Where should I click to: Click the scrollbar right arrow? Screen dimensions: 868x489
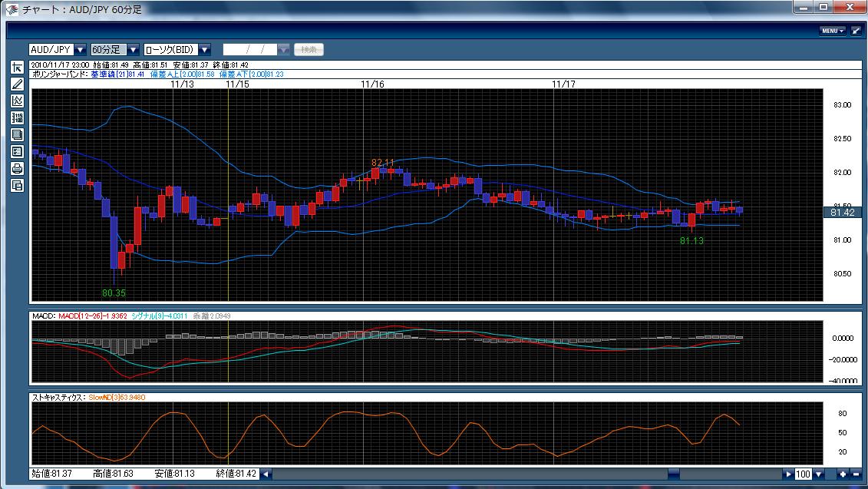pyautogui.click(x=788, y=474)
